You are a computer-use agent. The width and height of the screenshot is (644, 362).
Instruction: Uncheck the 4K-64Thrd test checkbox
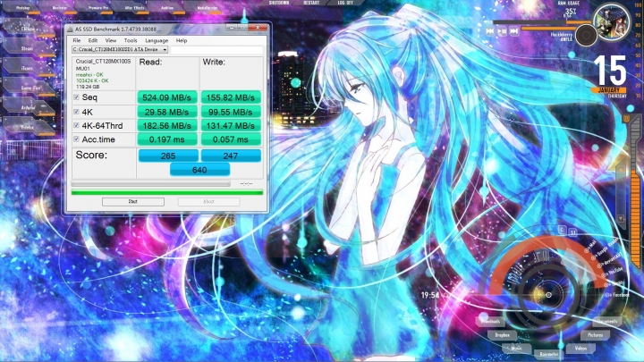point(76,125)
